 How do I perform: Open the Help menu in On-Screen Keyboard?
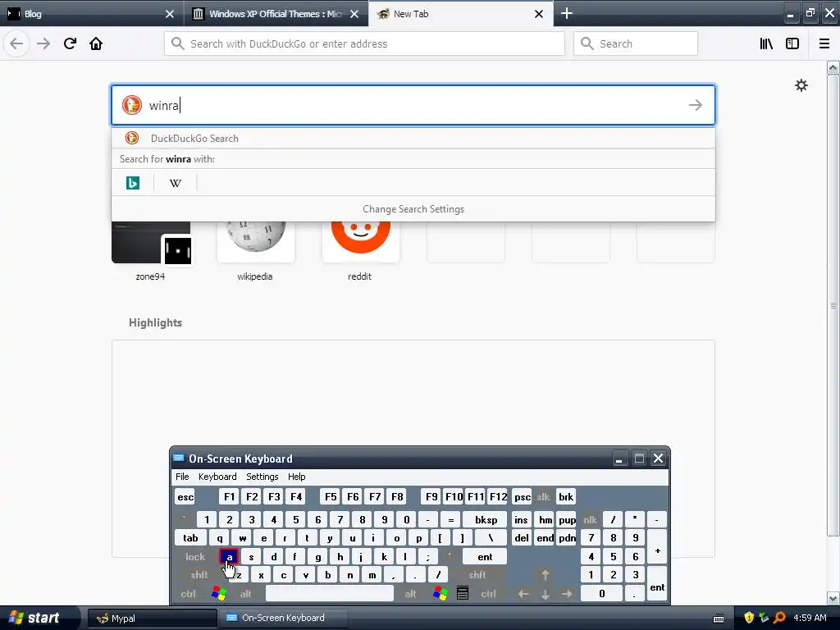(296, 477)
